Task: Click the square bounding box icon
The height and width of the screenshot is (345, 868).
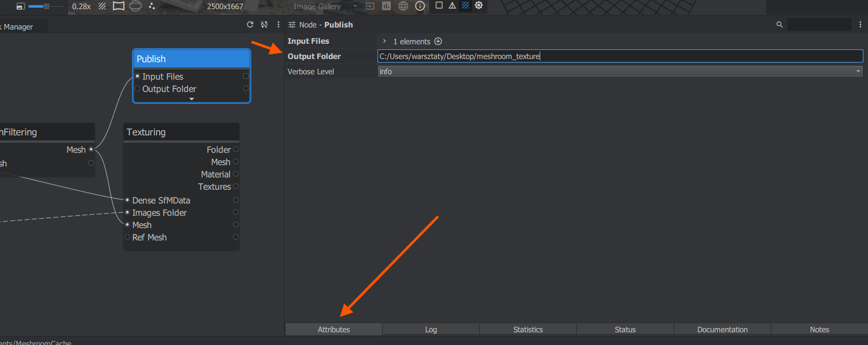Action: point(439,6)
